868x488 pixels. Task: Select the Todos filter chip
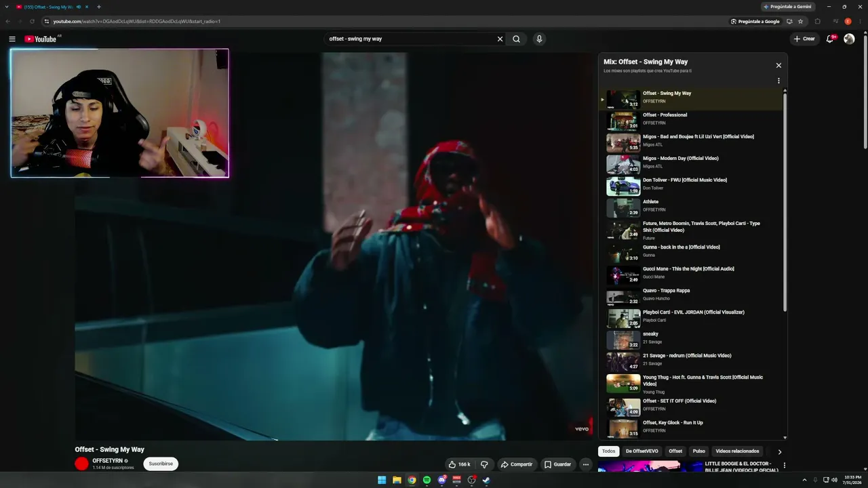[x=609, y=451]
